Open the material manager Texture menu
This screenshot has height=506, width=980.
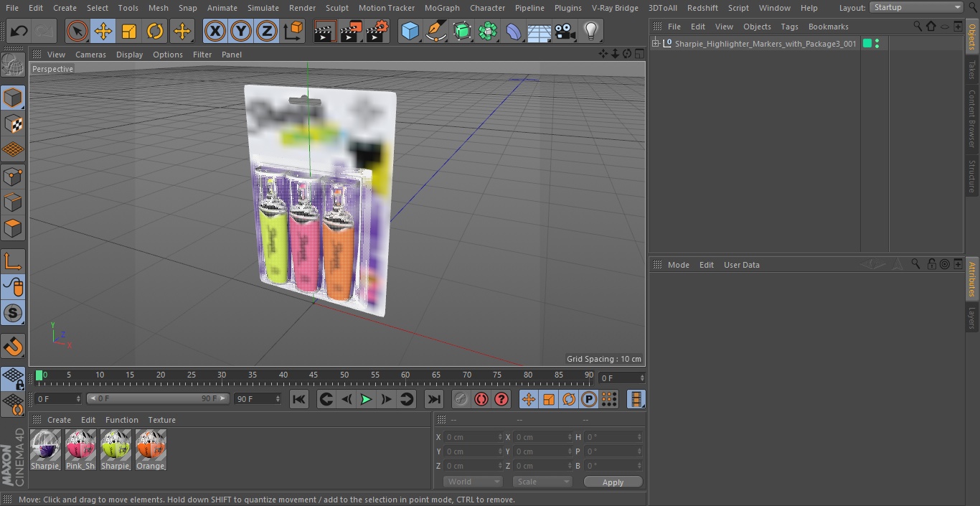coord(161,420)
